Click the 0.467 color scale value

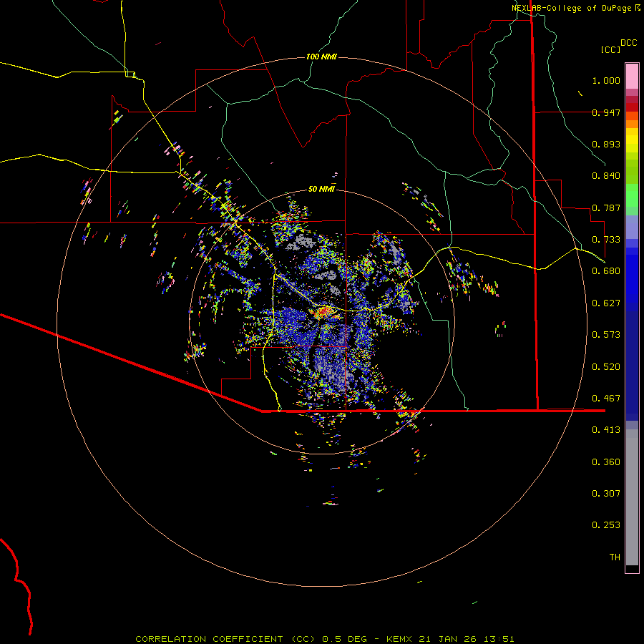(606, 399)
